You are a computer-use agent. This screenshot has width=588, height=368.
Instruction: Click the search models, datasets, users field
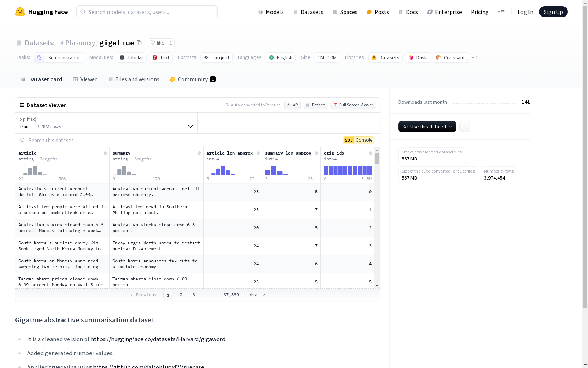[147, 12]
